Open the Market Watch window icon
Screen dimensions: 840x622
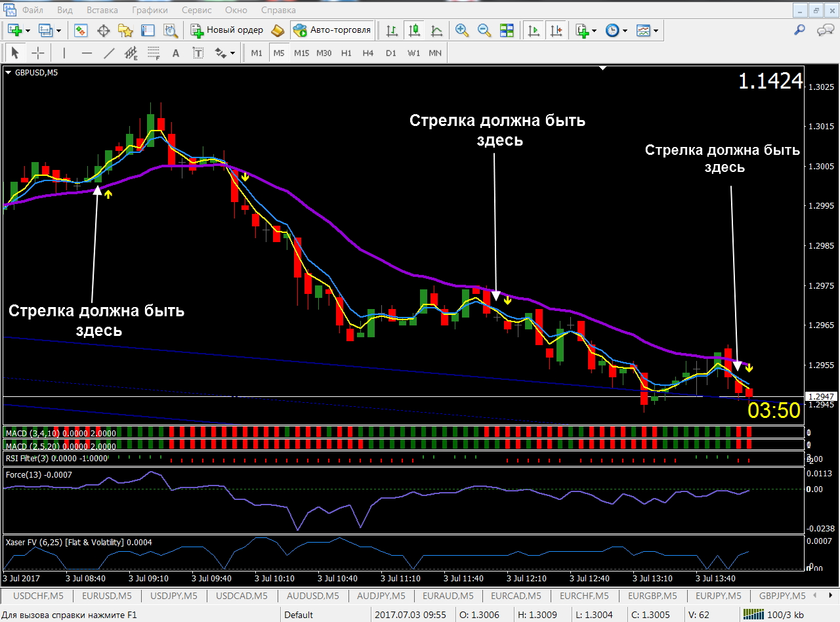81,30
